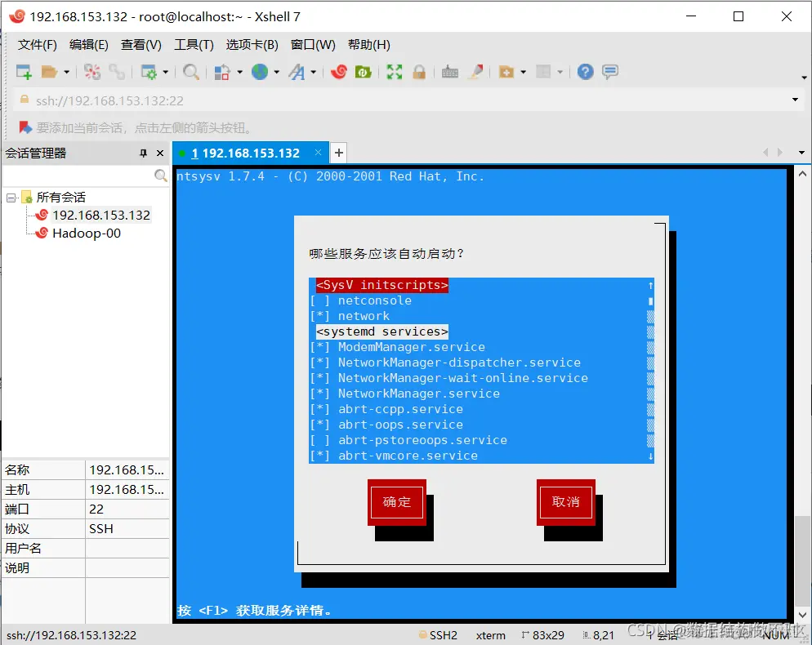Switch to the 1 192.168.153.132 tab
Image resolution: width=812 pixels, height=645 pixels.
coord(245,153)
